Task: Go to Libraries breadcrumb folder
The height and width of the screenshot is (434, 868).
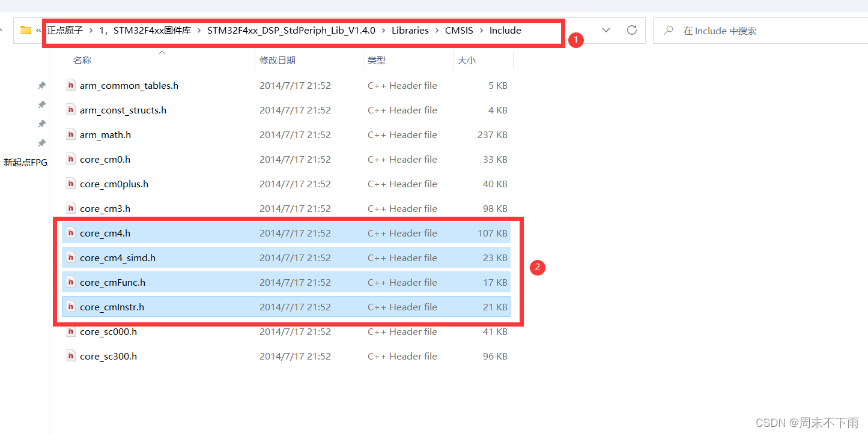Action: (x=410, y=31)
